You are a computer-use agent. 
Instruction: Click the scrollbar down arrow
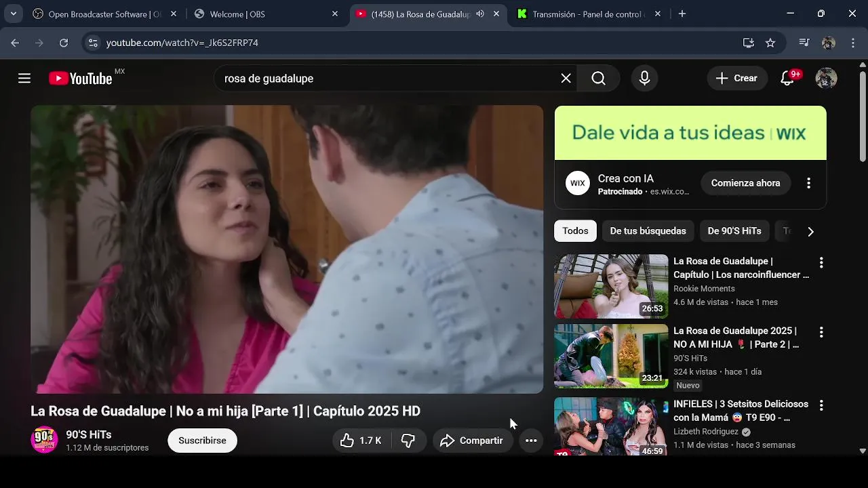coord(863,451)
